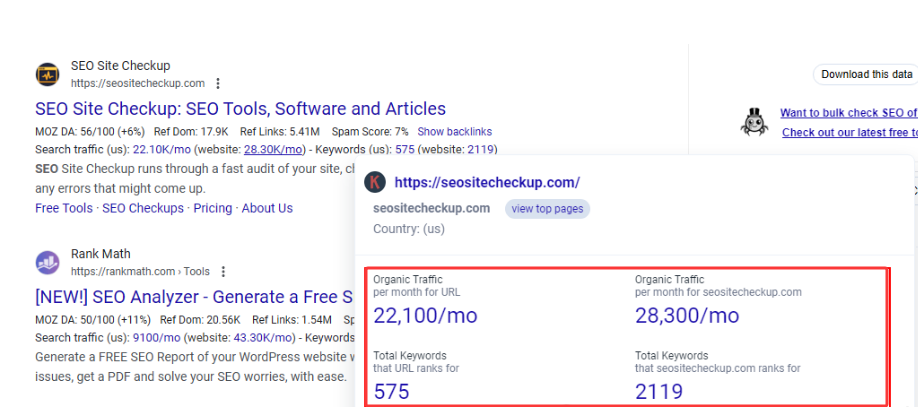Click the Ref Dom: 17.9K metric

pos(191,132)
